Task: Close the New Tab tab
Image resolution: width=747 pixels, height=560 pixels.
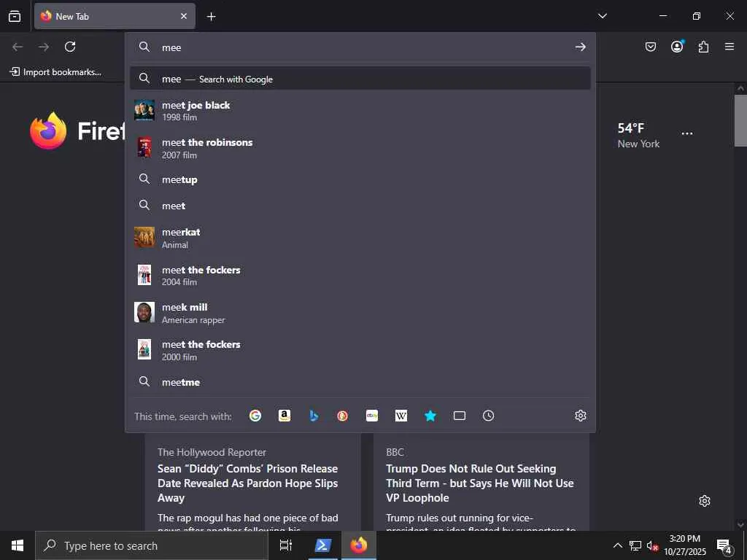Action: click(x=183, y=16)
